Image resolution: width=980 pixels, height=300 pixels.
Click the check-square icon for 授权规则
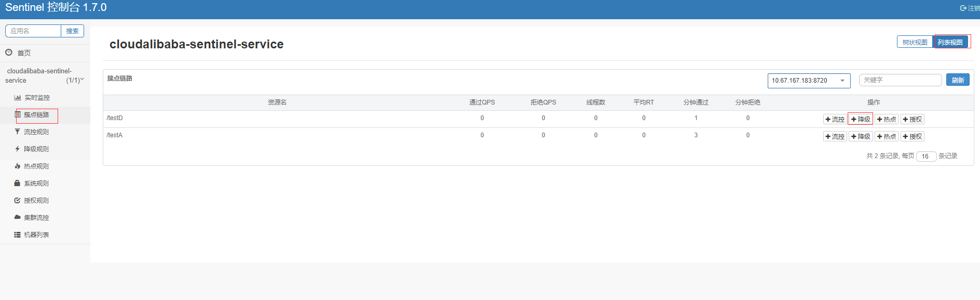(17, 200)
